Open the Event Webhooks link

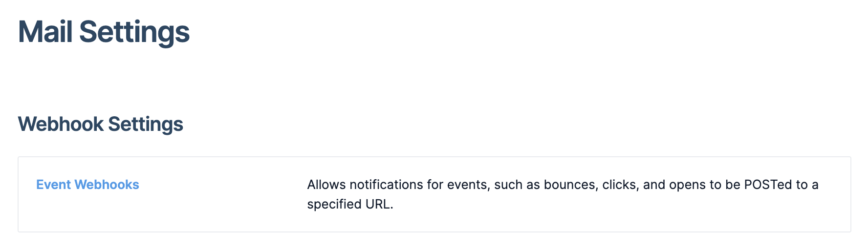tap(87, 185)
